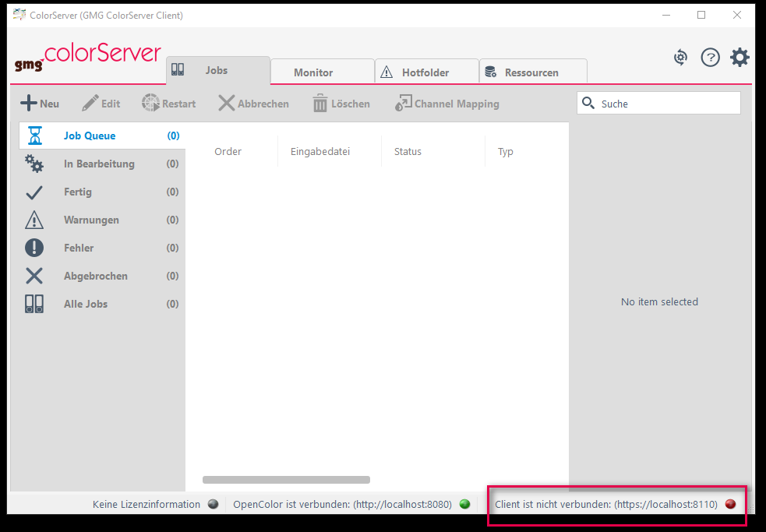Click the gears icon for In Bearbeitung
766x532 pixels.
point(34,164)
